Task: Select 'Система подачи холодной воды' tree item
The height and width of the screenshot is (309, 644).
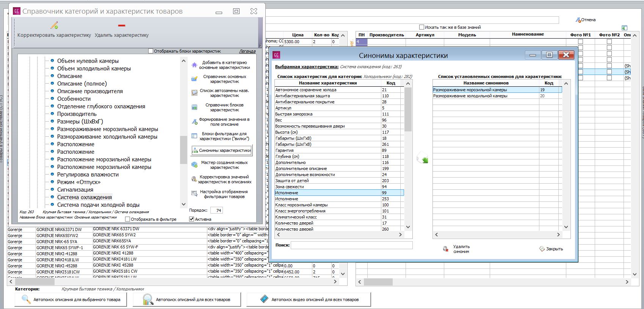Action: coord(98,205)
